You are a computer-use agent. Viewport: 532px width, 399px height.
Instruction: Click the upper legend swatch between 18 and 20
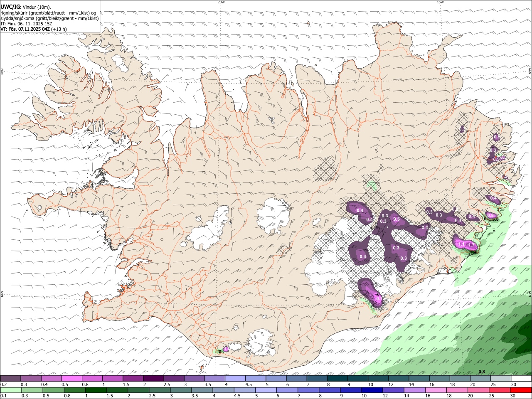pyautogui.click(x=460, y=378)
